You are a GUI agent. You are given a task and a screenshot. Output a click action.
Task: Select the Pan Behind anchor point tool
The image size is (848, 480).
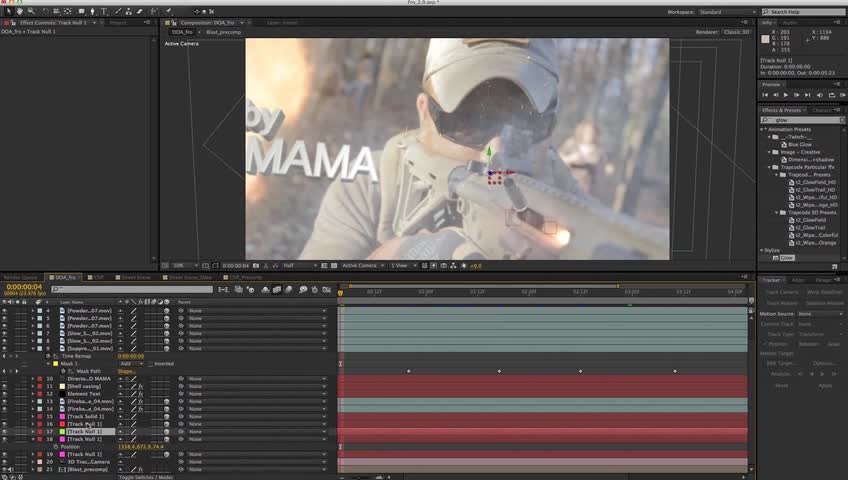click(68, 11)
